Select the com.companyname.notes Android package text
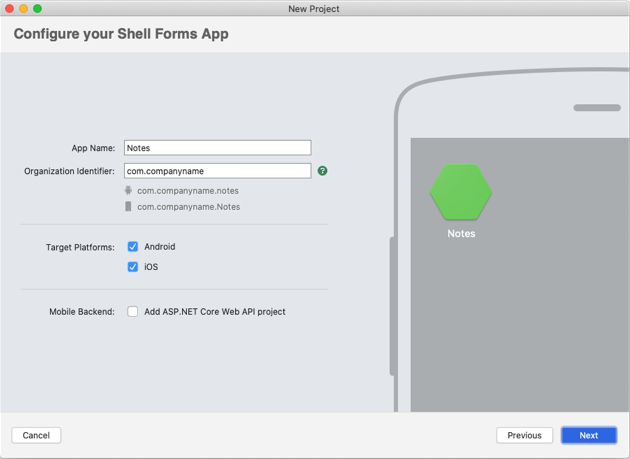 click(188, 190)
